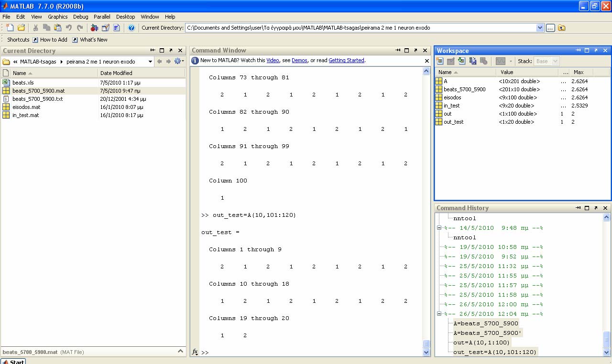The height and width of the screenshot is (364, 612).
Task: Click the Paste clipboard icon
Action: (57, 28)
